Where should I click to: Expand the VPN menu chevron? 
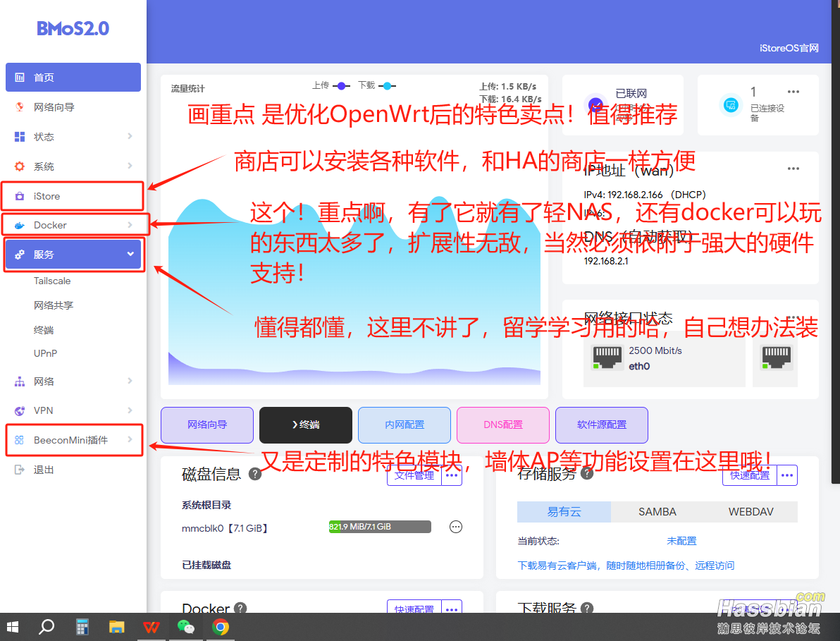[x=130, y=410]
